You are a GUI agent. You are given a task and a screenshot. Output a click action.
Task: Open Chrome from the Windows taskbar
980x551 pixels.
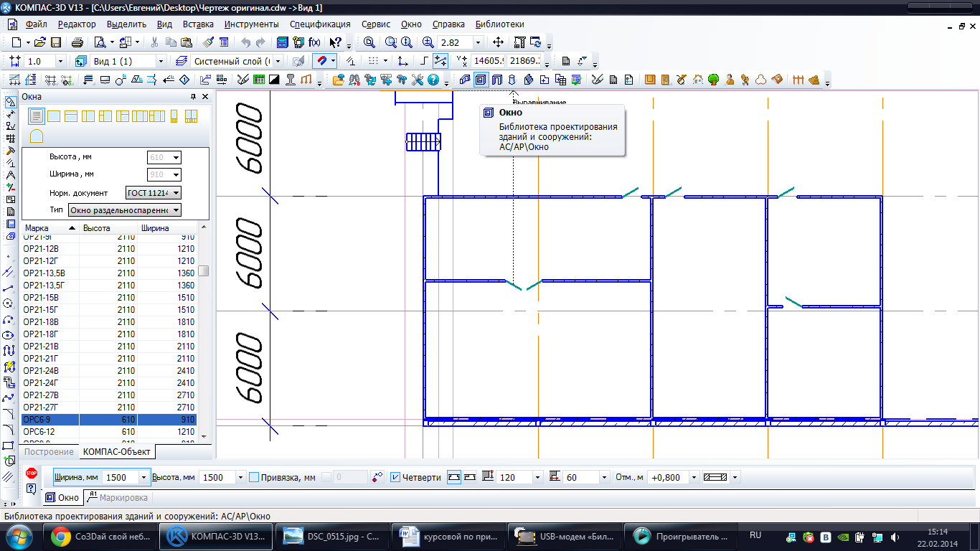[x=100, y=536]
